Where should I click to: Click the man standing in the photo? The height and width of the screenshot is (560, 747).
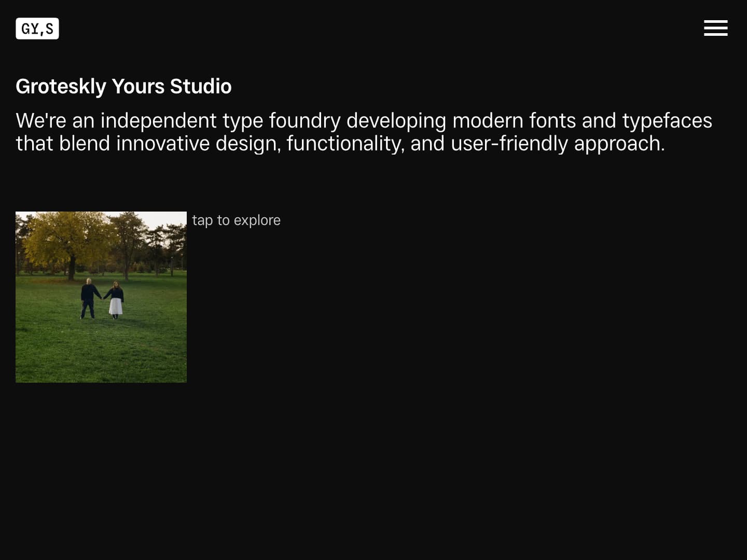coord(89,298)
